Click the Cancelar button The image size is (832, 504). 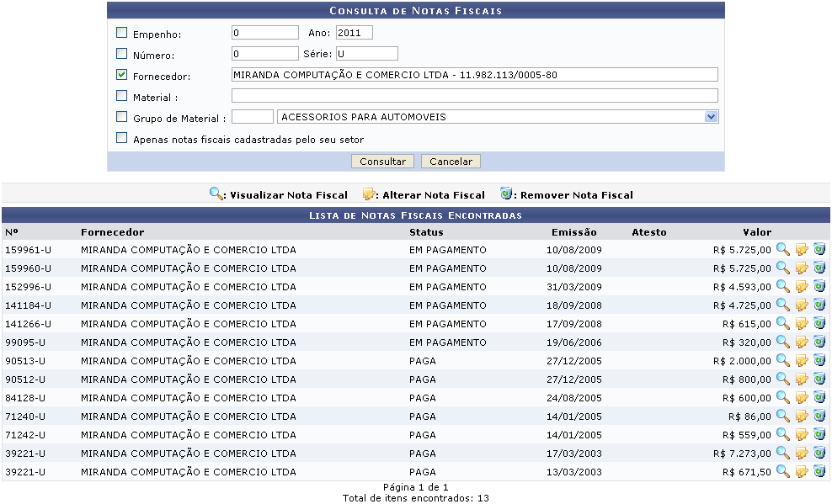[x=451, y=161]
